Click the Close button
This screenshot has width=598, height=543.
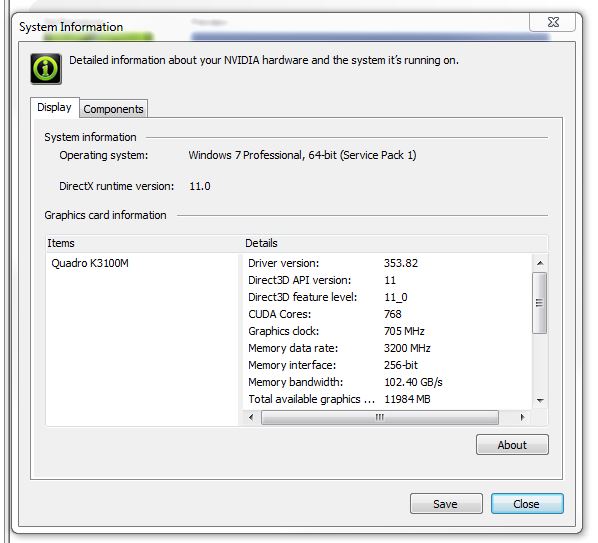click(527, 504)
